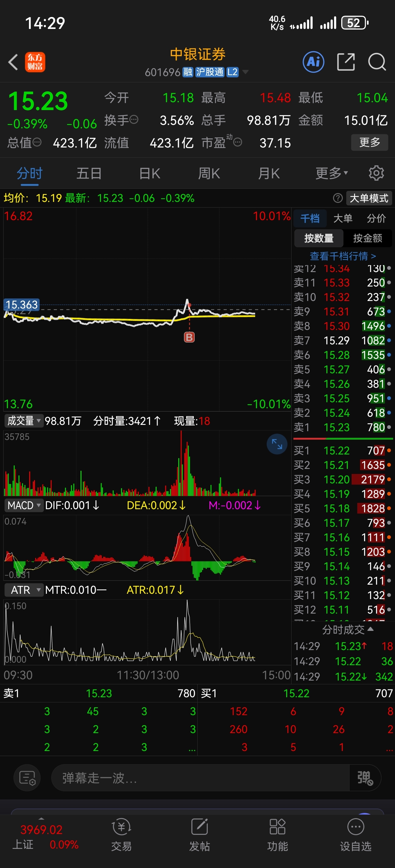Tap the 15.363 price label on chart

point(22,305)
